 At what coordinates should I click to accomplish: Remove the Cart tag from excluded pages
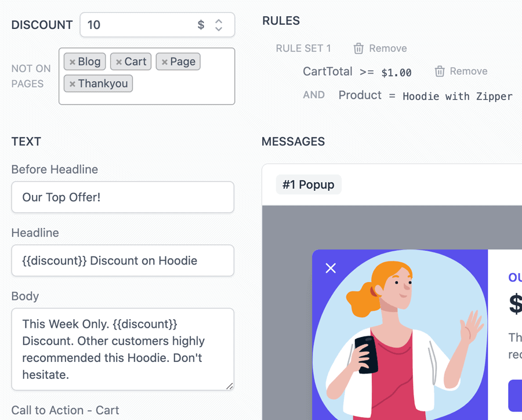[x=120, y=61]
